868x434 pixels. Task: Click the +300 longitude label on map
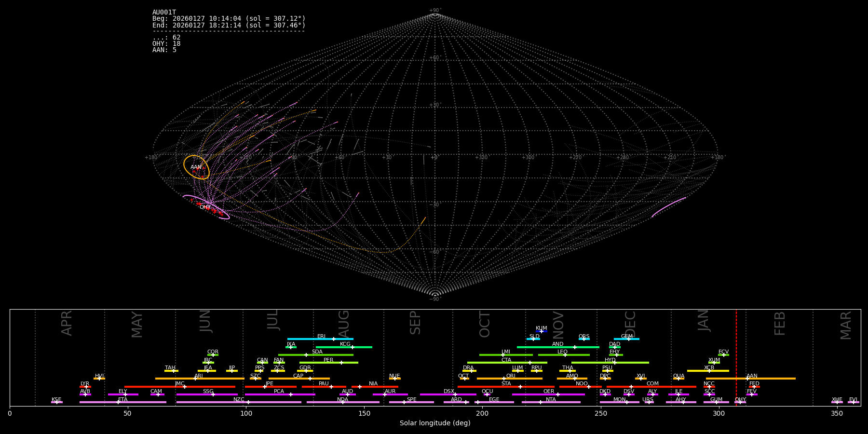(528, 158)
